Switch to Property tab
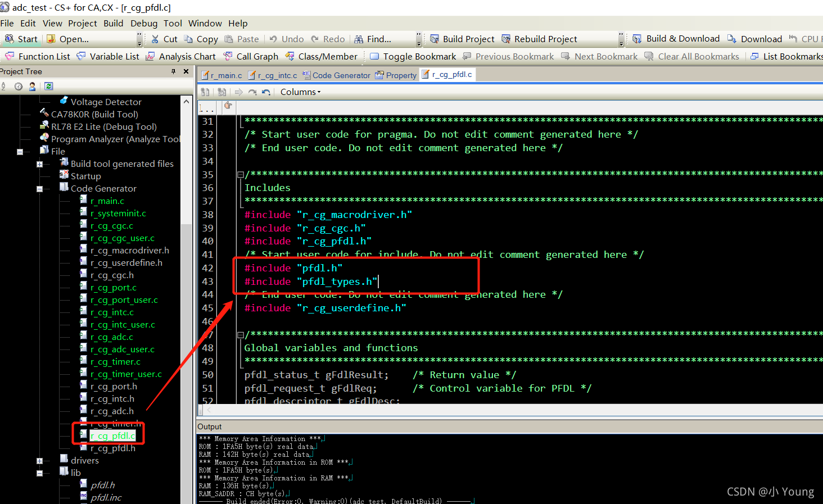The height and width of the screenshot is (504, 823). click(x=396, y=75)
